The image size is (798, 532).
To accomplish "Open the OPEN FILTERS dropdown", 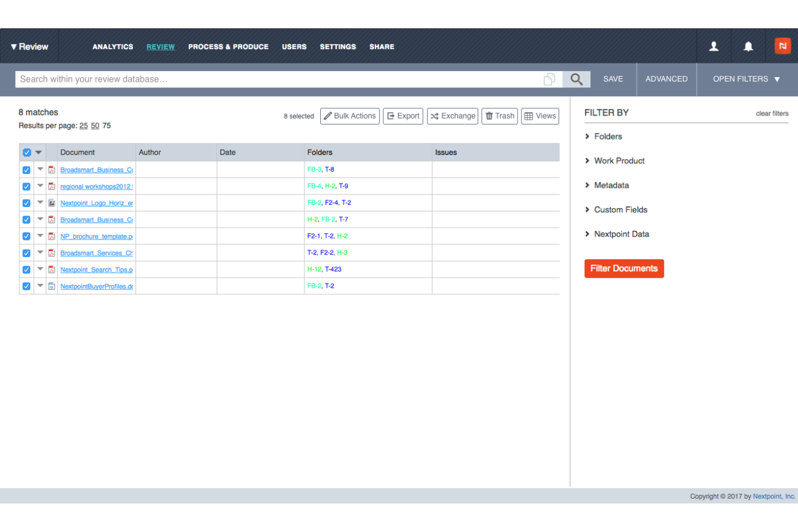I will click(747, 79).
